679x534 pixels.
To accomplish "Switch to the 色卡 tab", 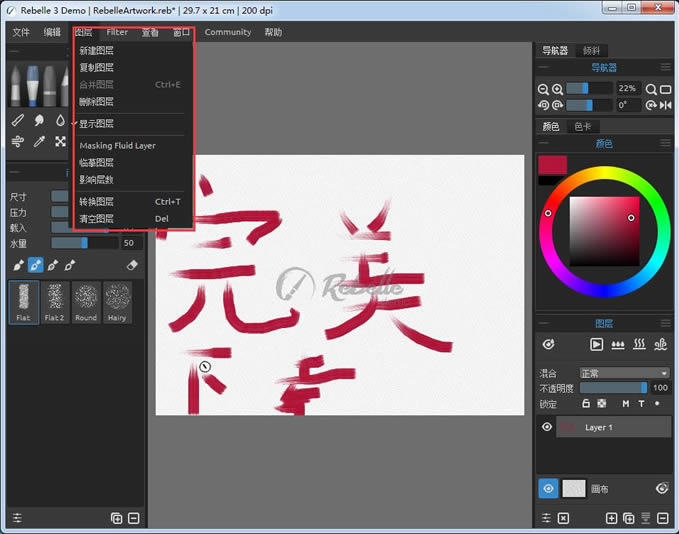I will (x=582, y=126).
